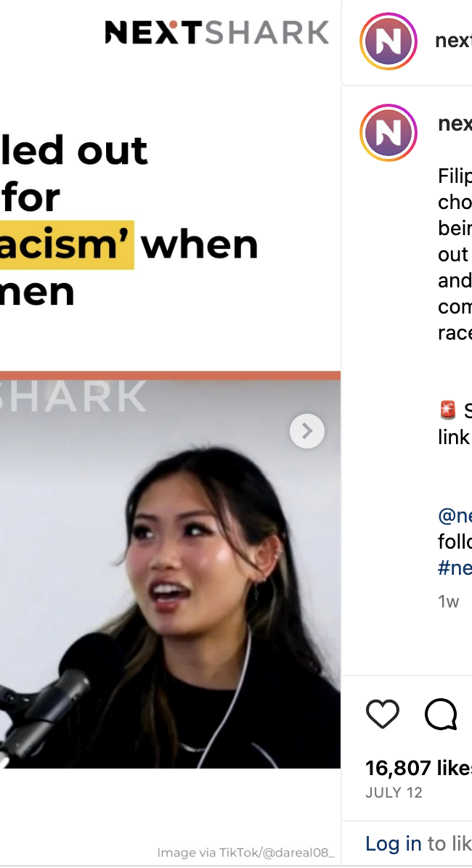The height and width of the screenshot is (868, 472).
Task: Open NextShark profile avatar in header
Action: [x=388, y=41]
